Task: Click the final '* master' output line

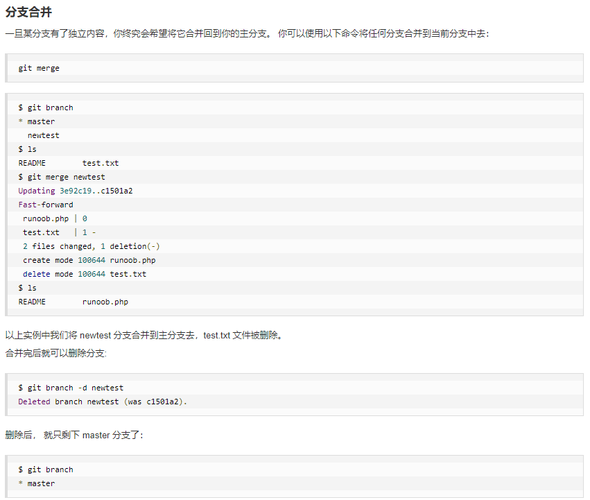Action: click(x=36, y=483)
